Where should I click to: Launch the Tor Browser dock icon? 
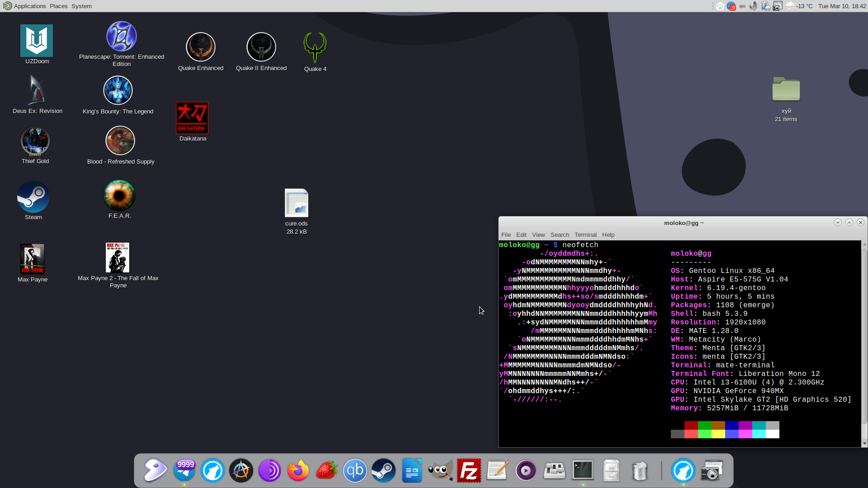[x=269, y=471]
